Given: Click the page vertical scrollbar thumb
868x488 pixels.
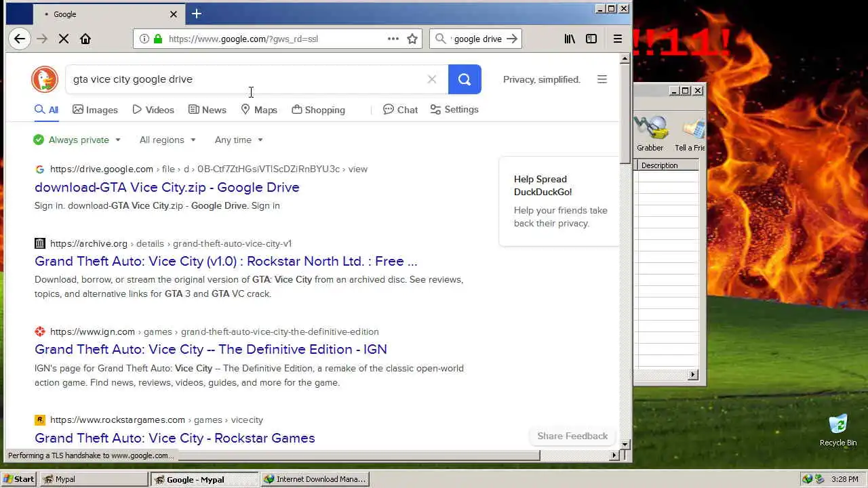Looking at the screenshot, I should click(x=625, y=113).
